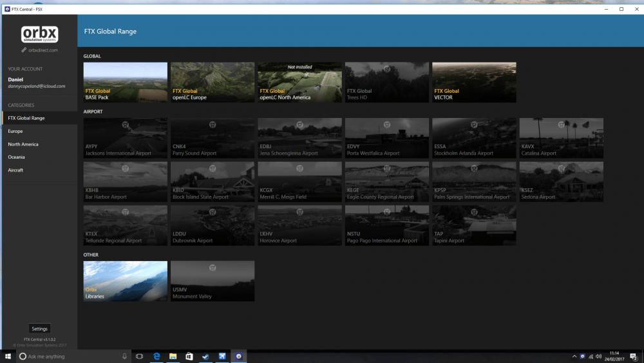Click FTX Central icon in taskbar

click(238, 356)
